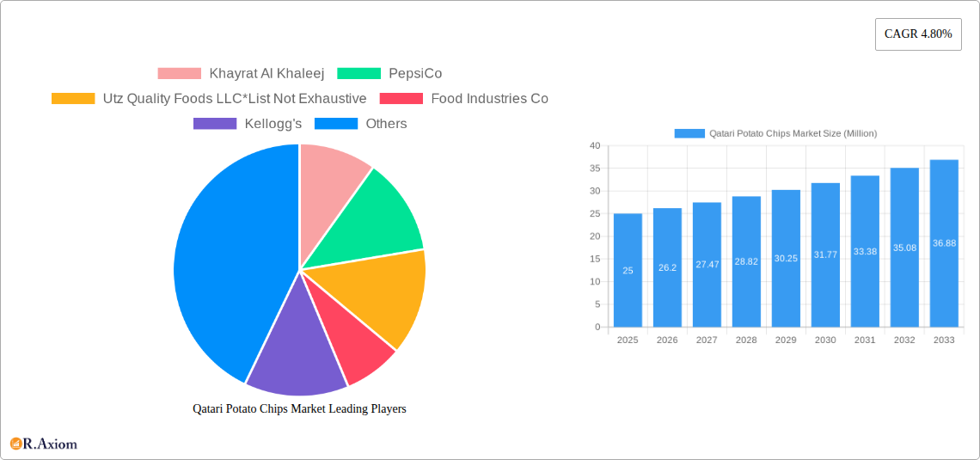
Task: Click the 2032 bar showing 35.08
Action: click(x=904, y=248)
